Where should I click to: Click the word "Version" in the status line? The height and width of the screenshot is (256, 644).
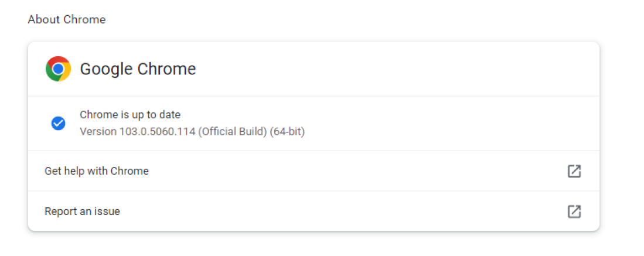[98, 131]
